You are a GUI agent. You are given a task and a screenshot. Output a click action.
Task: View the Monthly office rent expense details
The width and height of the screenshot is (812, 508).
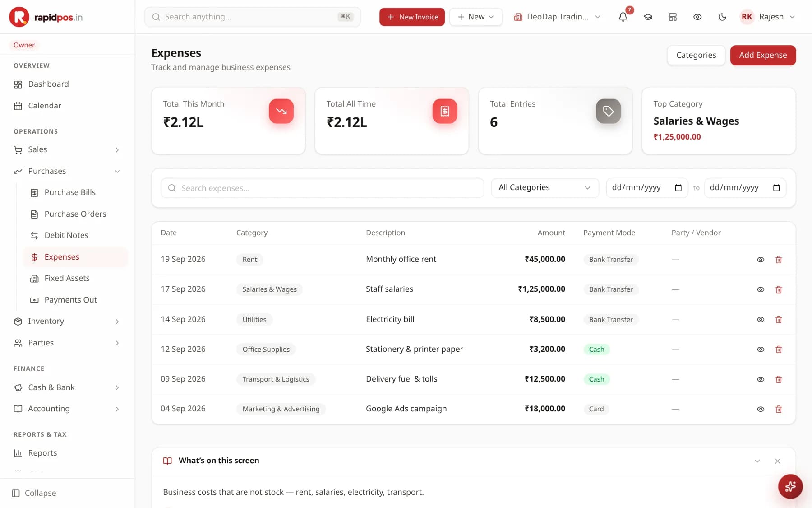coord(761,260)
